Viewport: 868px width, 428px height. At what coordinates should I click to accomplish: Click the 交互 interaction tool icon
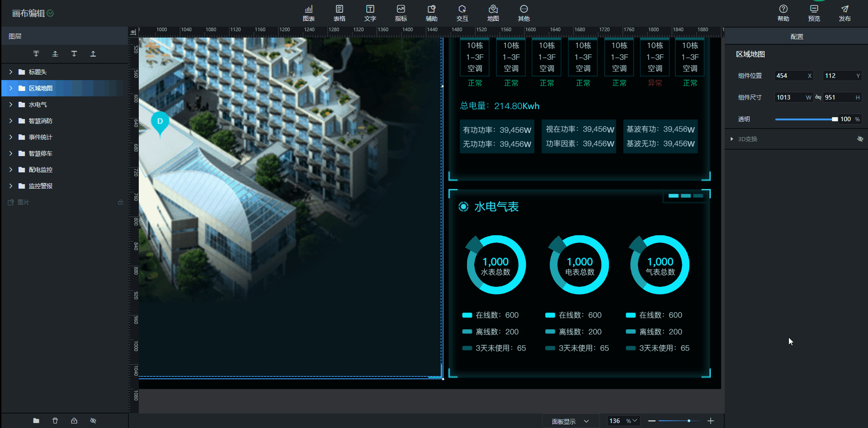click(x=462, y=13)
